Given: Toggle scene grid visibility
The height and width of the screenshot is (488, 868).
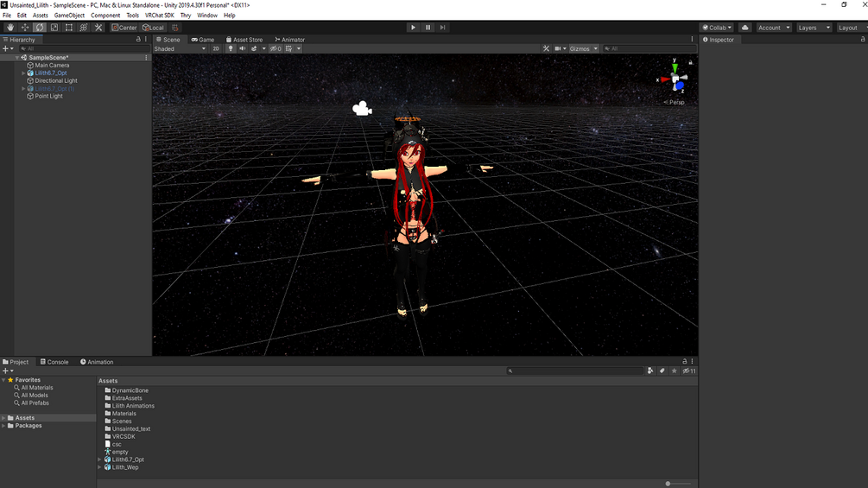Looking at the screenshot, I should coord(289,48).
